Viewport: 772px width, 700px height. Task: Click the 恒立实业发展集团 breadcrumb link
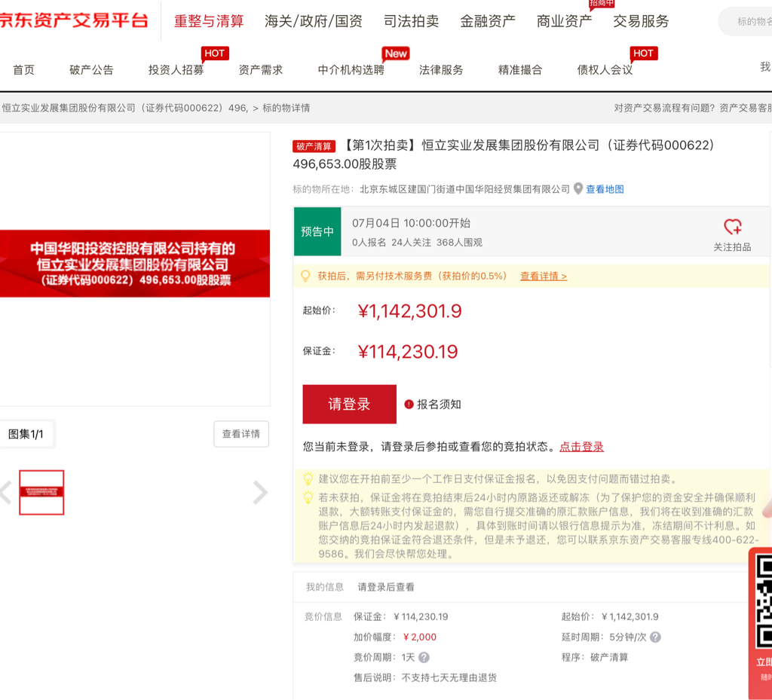[x=124, y=108]
